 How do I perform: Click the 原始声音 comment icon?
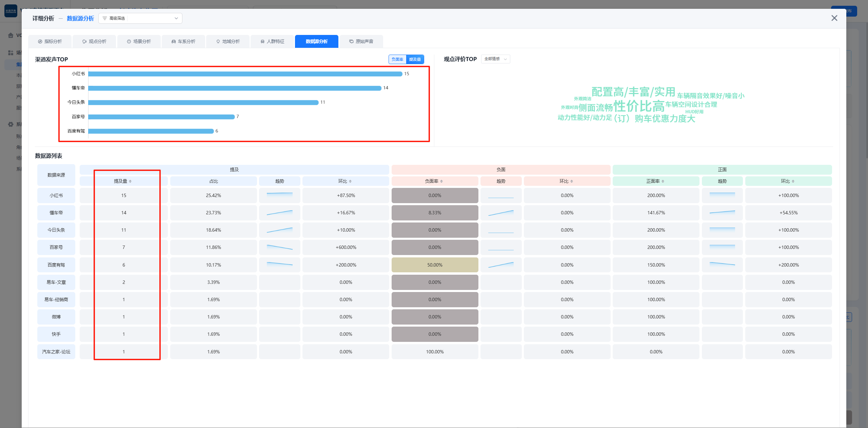(x=351, y=41)
